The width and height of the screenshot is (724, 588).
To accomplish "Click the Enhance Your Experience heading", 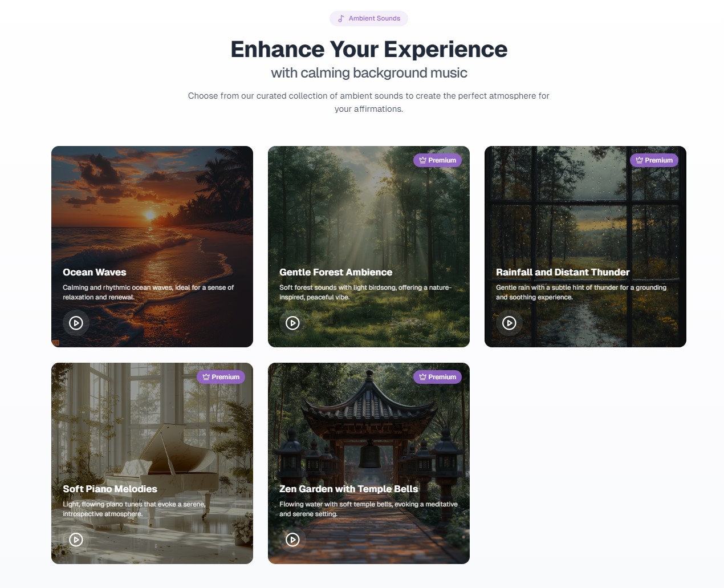I will 368,50.
